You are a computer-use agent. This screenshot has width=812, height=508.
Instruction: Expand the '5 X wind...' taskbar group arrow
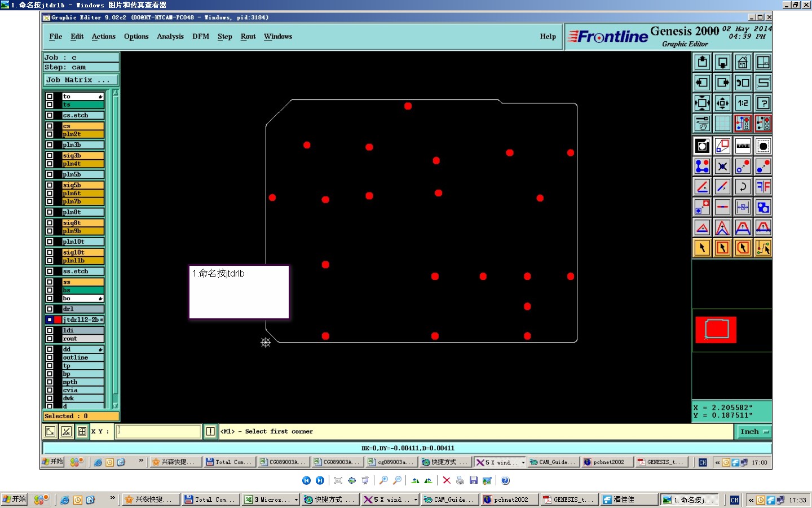pyautogui.click(x=416, y=500)
